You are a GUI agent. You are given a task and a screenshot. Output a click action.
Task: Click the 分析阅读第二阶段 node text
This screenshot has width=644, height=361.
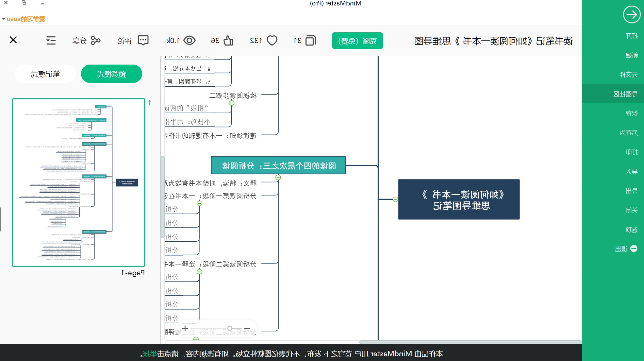(x=210, y=264)
